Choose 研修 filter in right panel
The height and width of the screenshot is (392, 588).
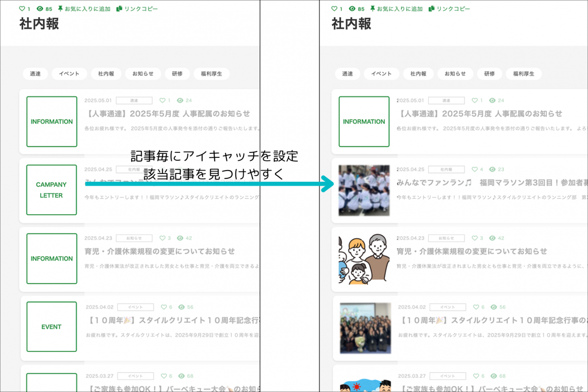point(490,74)
